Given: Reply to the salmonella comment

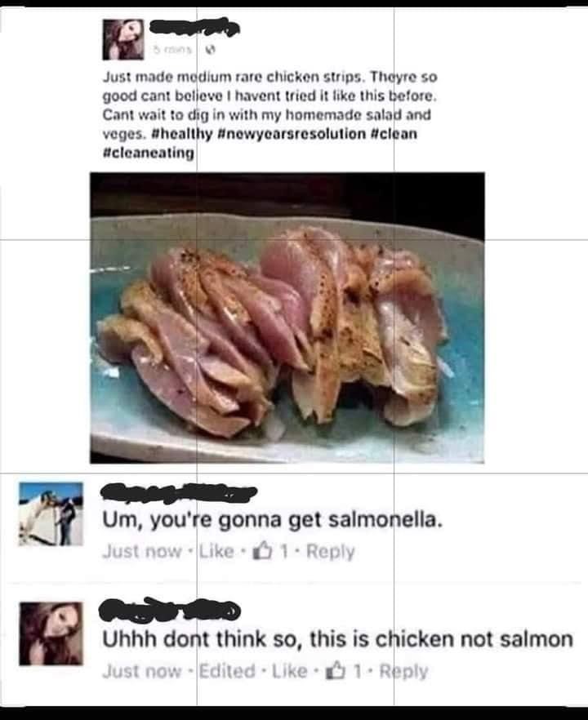Looking at the screenshot, I should click(330, 551).
